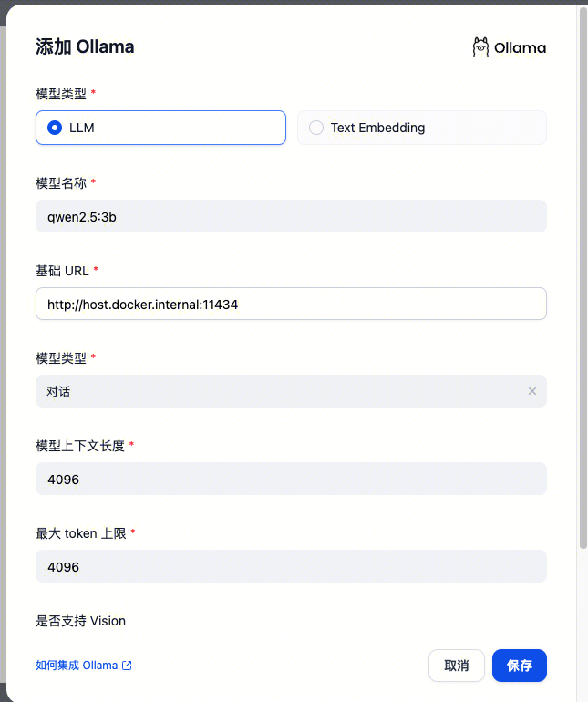Image resolution: width=588 pixels, height=702 pixels.
Task: Click the 模型上下文长度 input showing 4096
Action: point(291,479)
